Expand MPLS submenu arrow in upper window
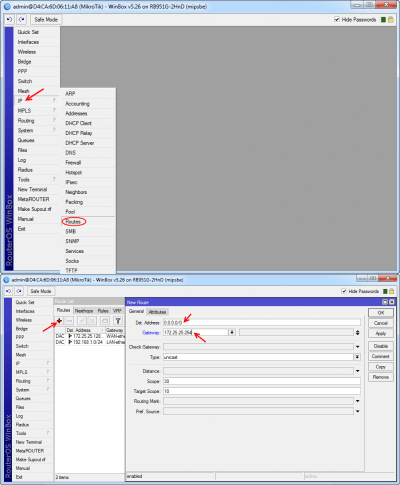 click(x=54, y=110)
